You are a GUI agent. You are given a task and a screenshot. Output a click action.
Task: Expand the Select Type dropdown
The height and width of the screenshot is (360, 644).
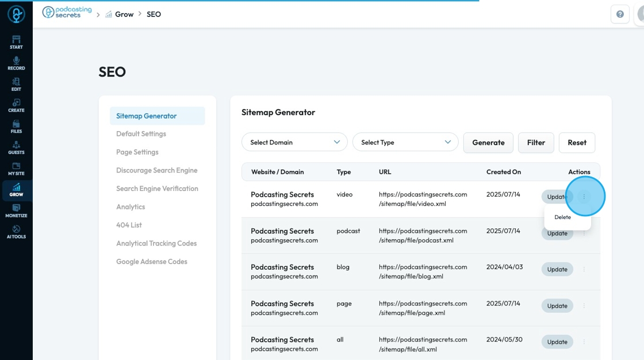[405, 142]
